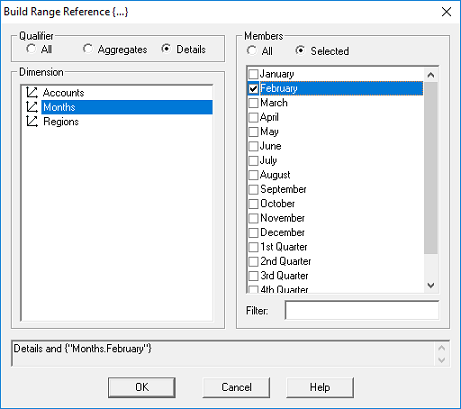
Task: Uncheck the February member checkbox
Action: tap(253, 88)
